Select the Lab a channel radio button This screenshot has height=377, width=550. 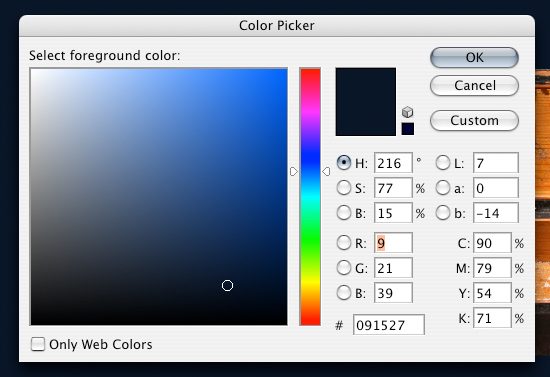click(443, 188)
